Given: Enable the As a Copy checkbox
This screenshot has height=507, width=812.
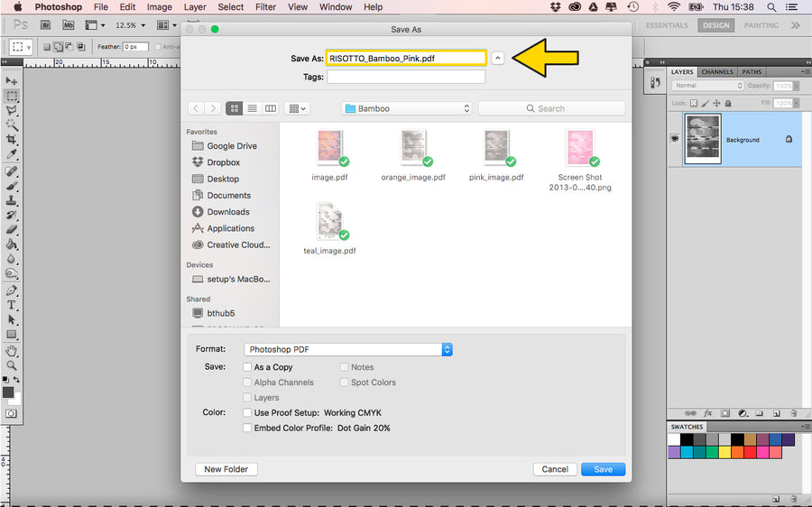Looking at the screenshot, I should point(247,367).
